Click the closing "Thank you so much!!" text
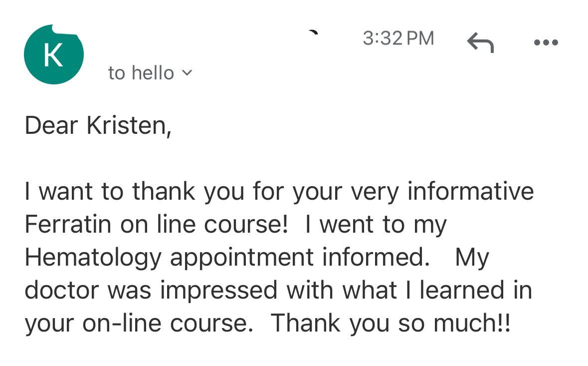Screen dimensions: 588x366 pyautogui.click(x=391, y=324)
